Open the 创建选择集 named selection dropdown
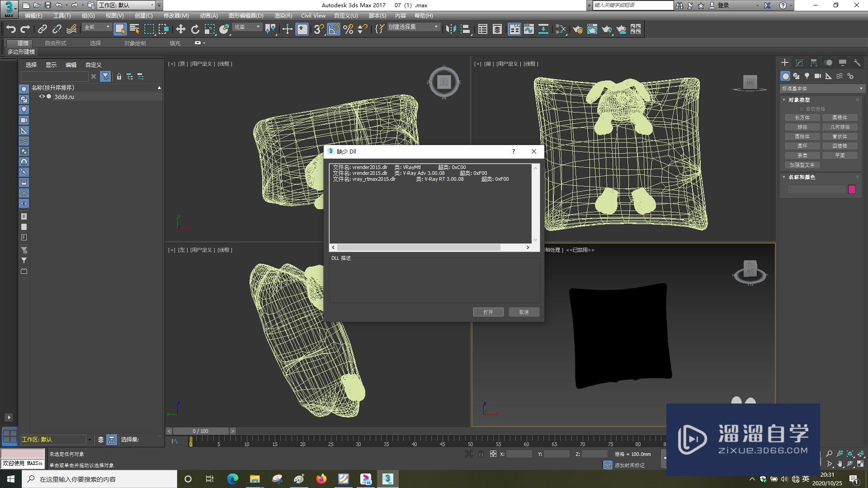Screen dimensions: 868x488 413,28
